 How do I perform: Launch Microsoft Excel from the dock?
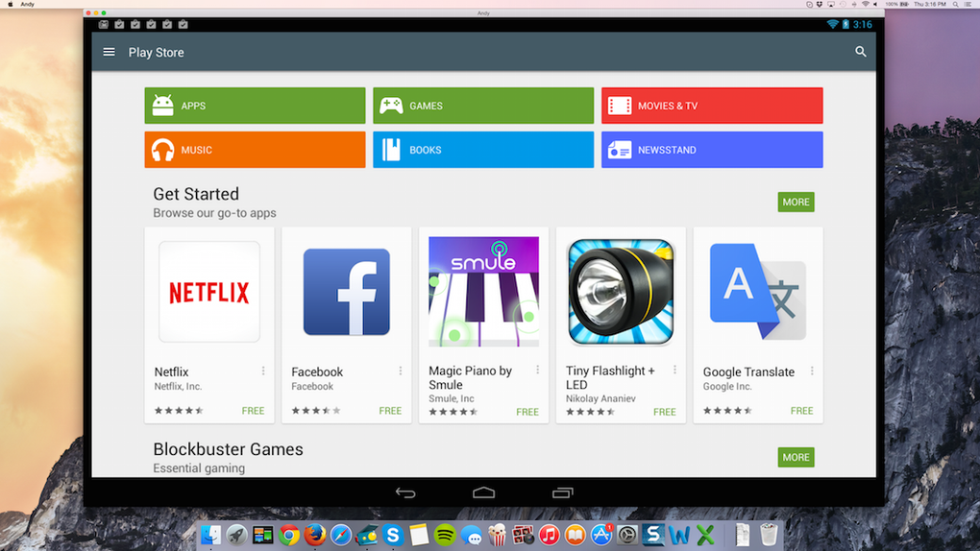coord(705,535)
